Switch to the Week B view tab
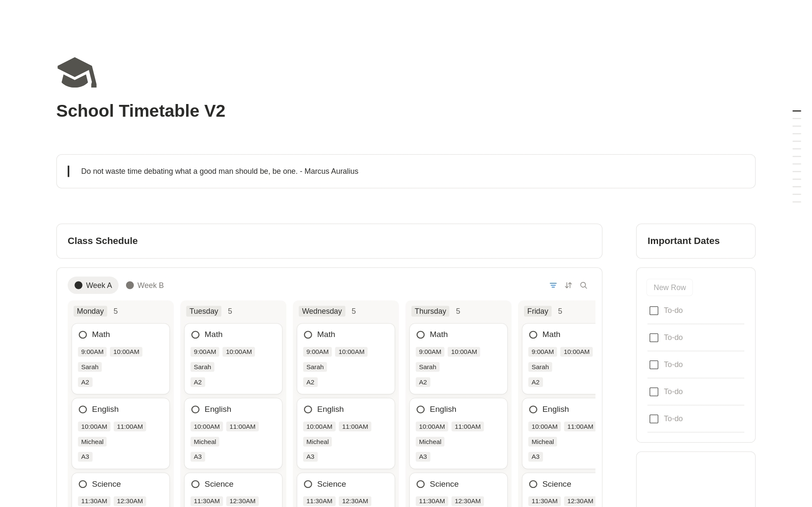This screenshot has width=812, height=507. (145, 285)
